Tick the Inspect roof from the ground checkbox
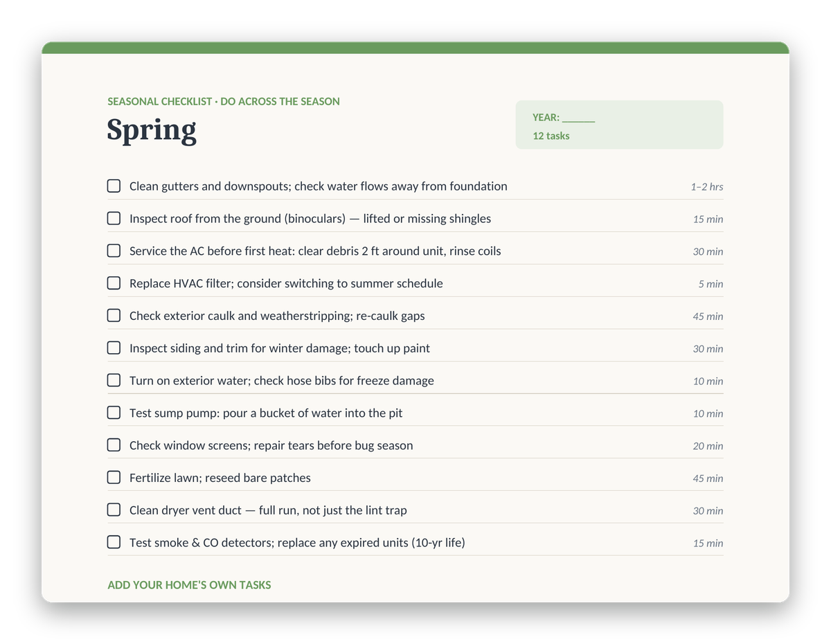The height and width of the screenshot is (644, 831). 114,218
